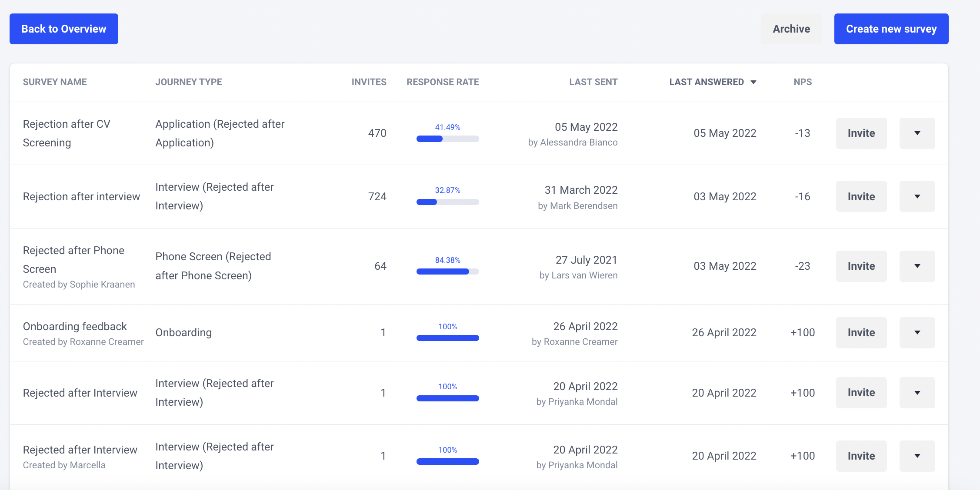The height and width of the screenshot is (490, 980).
Task: Open the Rejection after interview survey
Action: point(81,196)
